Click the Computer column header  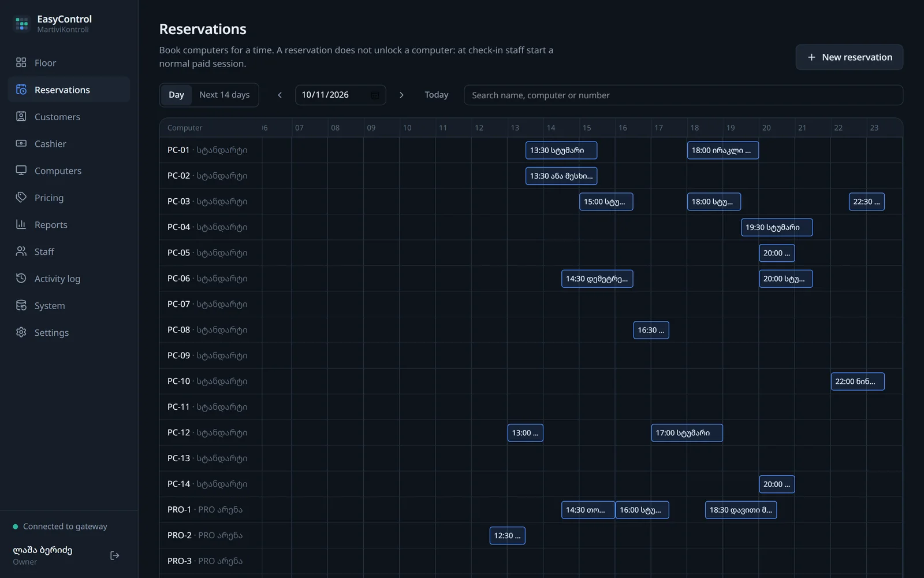click(185, 128)
